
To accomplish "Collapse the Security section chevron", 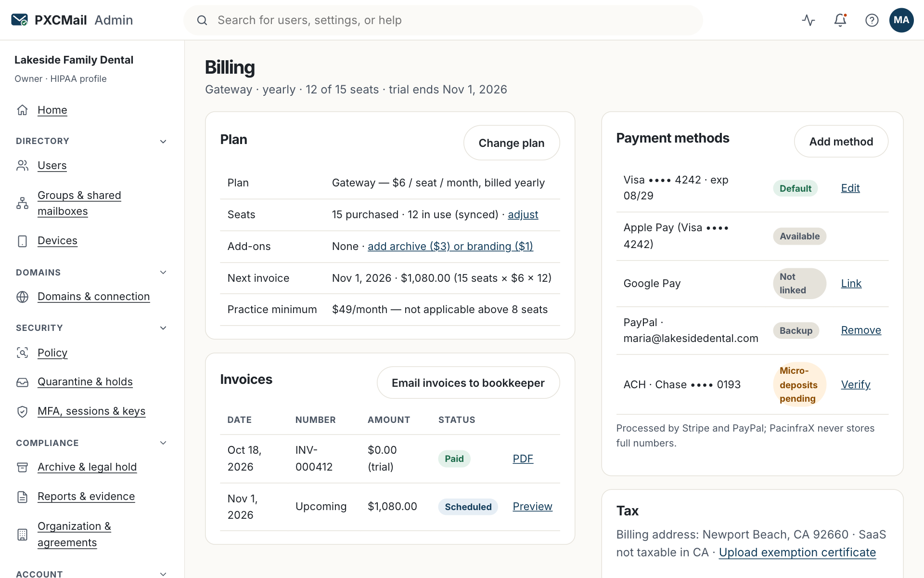I will tap(163, 328).
